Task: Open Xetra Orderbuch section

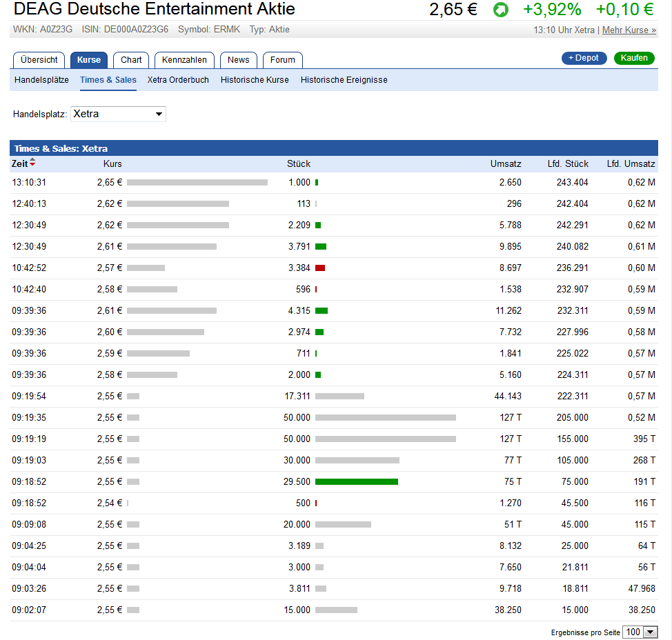Action: (178, 80)
